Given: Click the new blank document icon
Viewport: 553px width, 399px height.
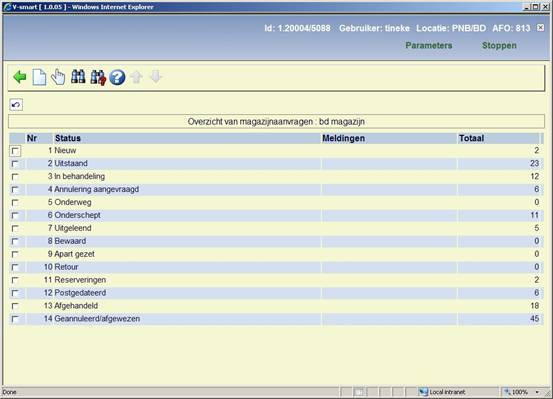Looking at the screenshot, I should point(39,77).
